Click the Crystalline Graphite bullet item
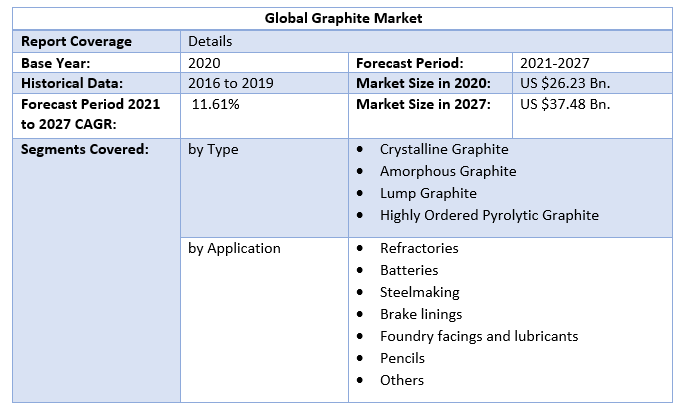This screenshot has width=687, height=410. [444, 149]
